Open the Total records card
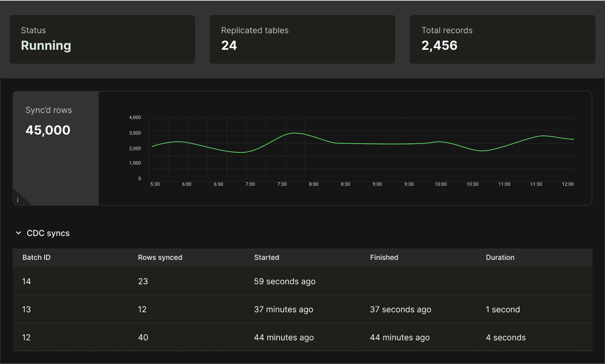 coord(502,39)
